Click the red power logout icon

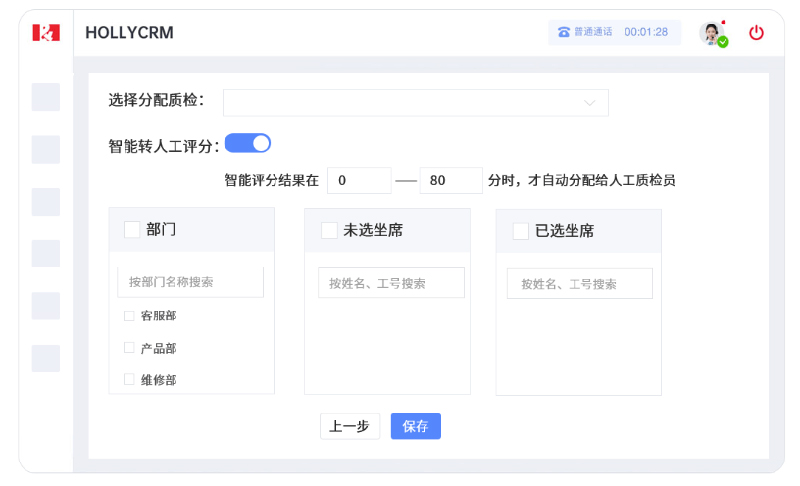(x=756, y=33)
